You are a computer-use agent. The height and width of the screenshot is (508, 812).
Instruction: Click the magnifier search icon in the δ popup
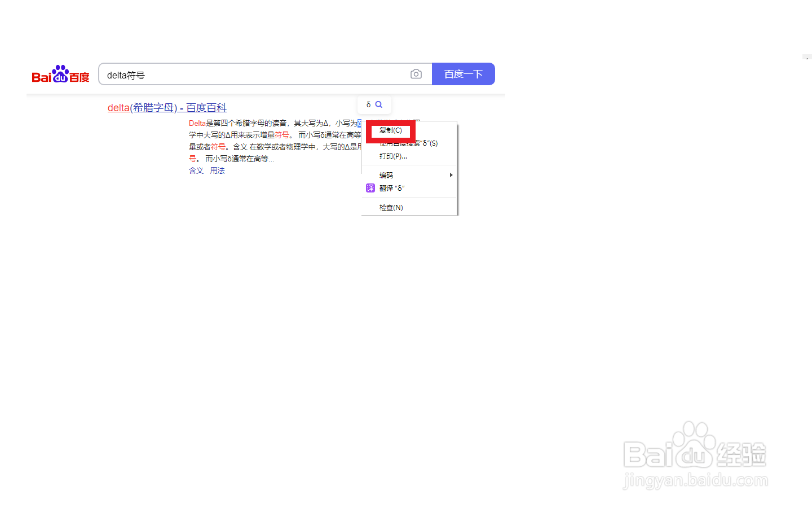click(379, 104)
